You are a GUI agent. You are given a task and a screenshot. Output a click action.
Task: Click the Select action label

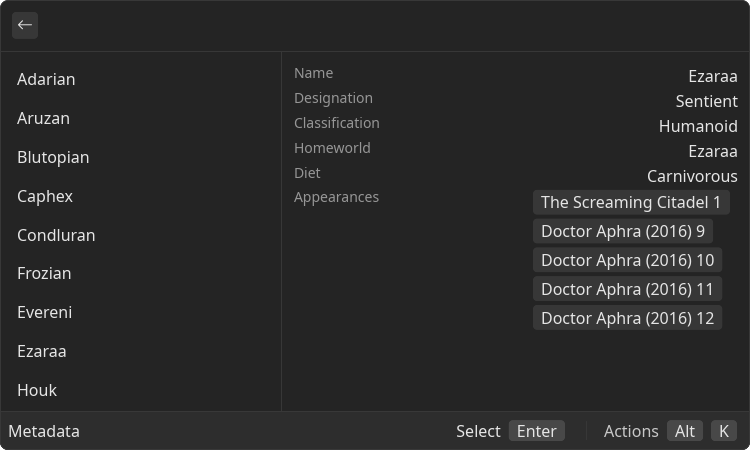tap(478, 431)
